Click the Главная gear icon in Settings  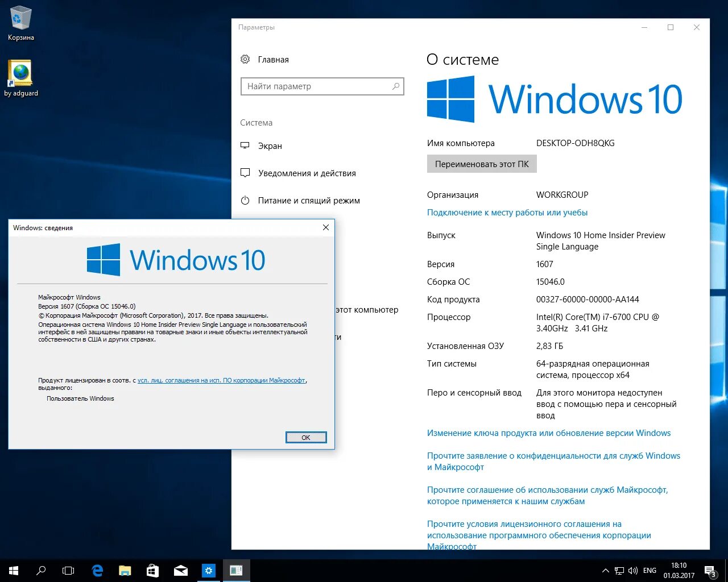(x=245, y=59)
